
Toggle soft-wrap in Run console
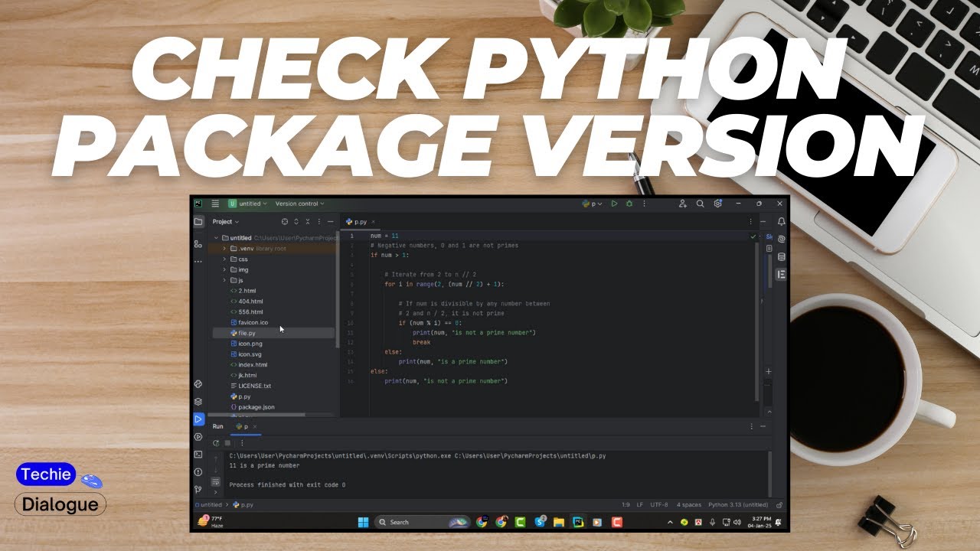[216, 481]
